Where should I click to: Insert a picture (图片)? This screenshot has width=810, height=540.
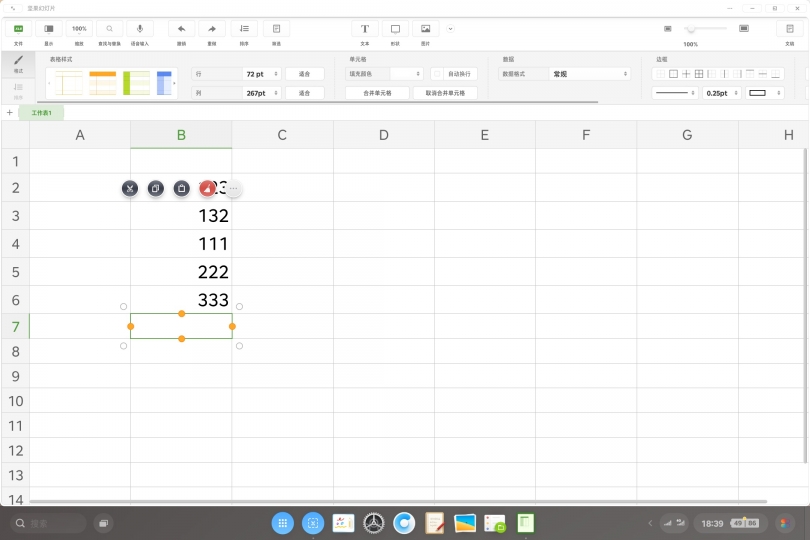(x=425, y=29)
